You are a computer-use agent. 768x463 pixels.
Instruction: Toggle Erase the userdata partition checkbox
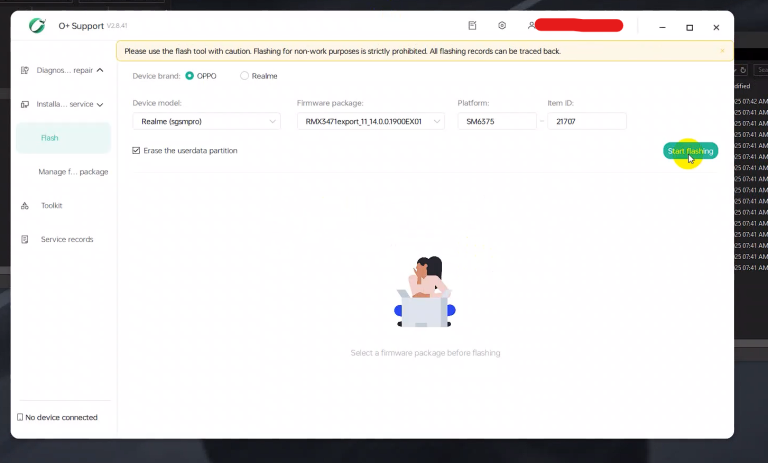pyautogui.click(x=136, y=150)
